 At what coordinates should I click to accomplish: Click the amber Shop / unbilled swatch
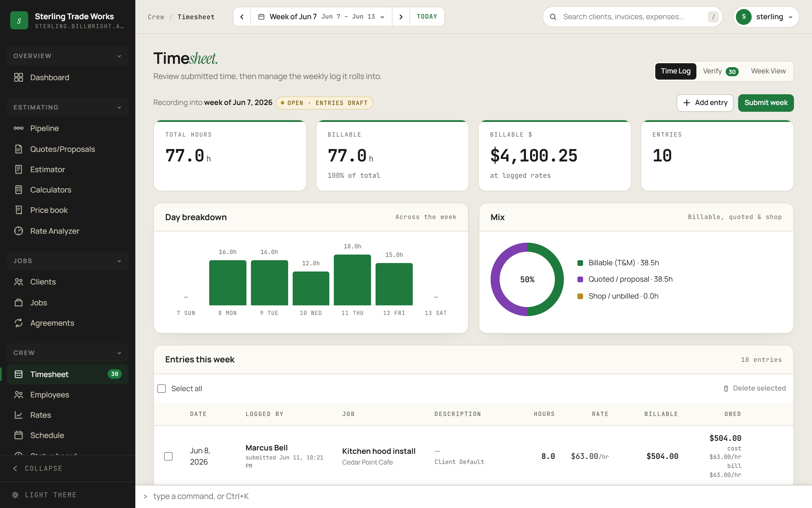[580, 296]
